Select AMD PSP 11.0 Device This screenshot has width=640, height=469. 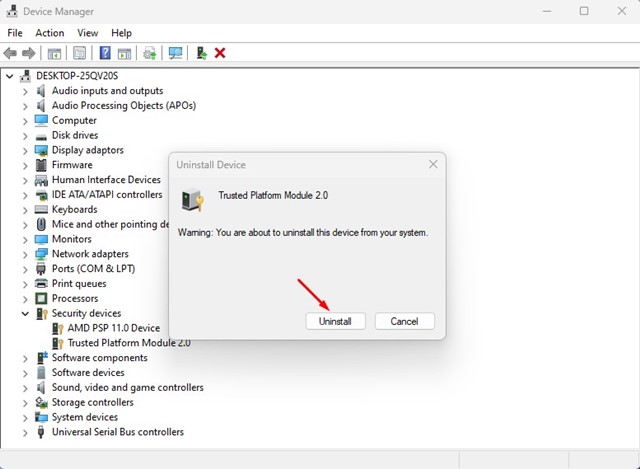114,328
